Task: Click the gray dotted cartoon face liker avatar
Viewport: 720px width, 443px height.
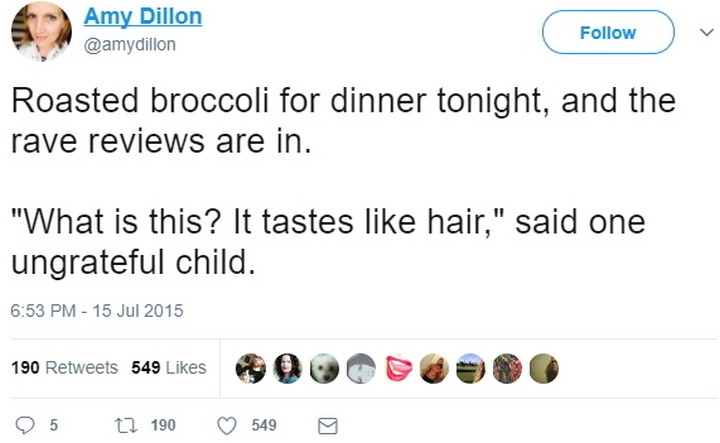Action: (x=360, y=368)
